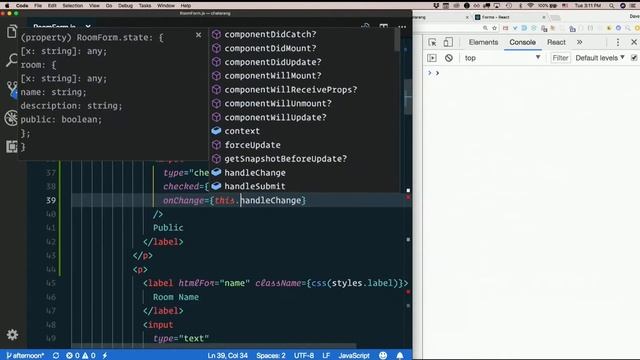
Task: Change indentation via Spaces: 2
Action: pyautogui.click(x=271, y=356)
